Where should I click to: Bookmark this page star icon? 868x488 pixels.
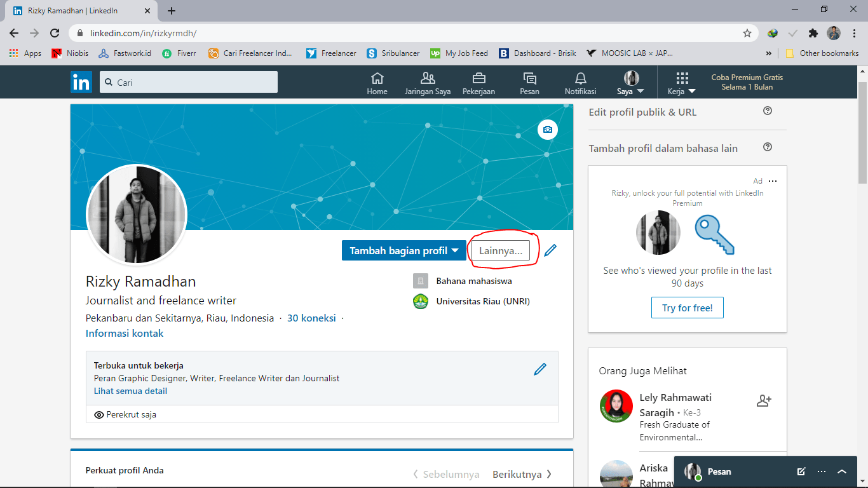pos(747,33)
